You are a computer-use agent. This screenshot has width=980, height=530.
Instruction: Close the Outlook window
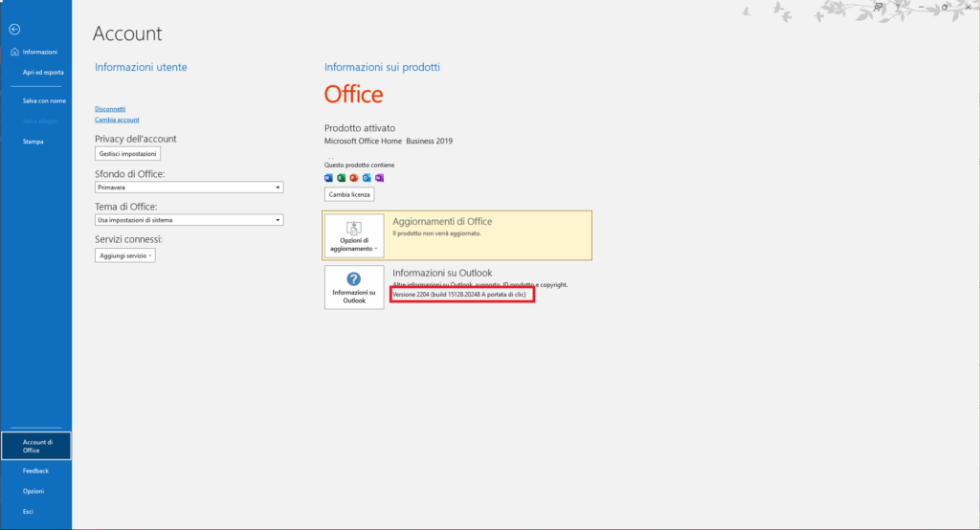[969, 7]
